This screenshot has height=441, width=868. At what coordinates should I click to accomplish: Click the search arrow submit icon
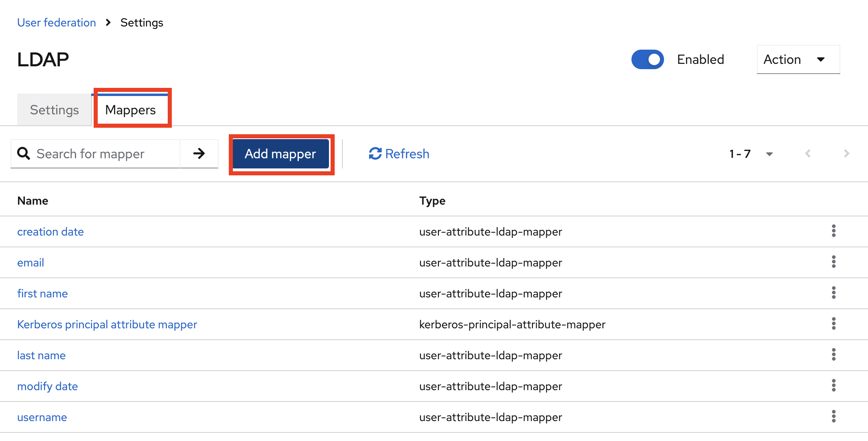pos(199,154)
